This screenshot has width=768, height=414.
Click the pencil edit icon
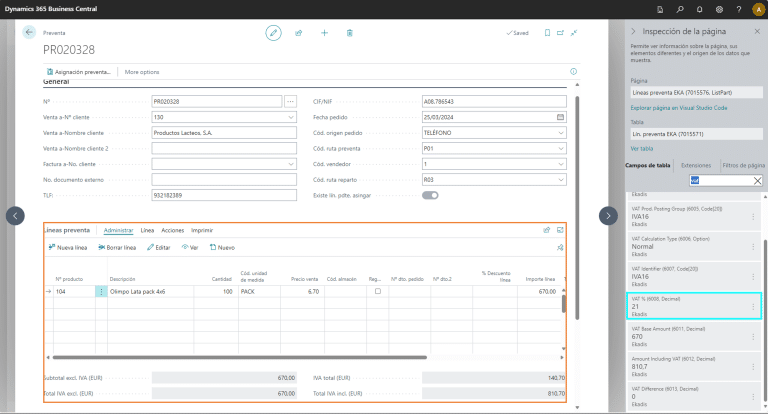point(274,33)
